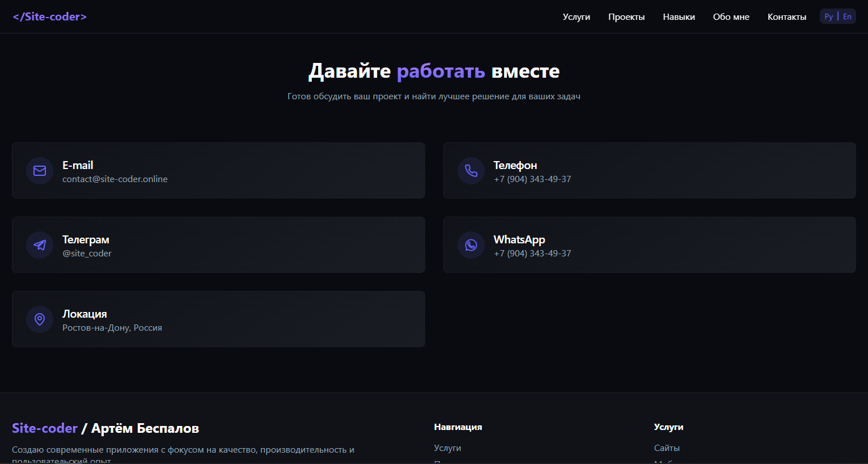Jump to Контакты from the header menu
This screenshot has height=464, width=868.
(787, 17)
